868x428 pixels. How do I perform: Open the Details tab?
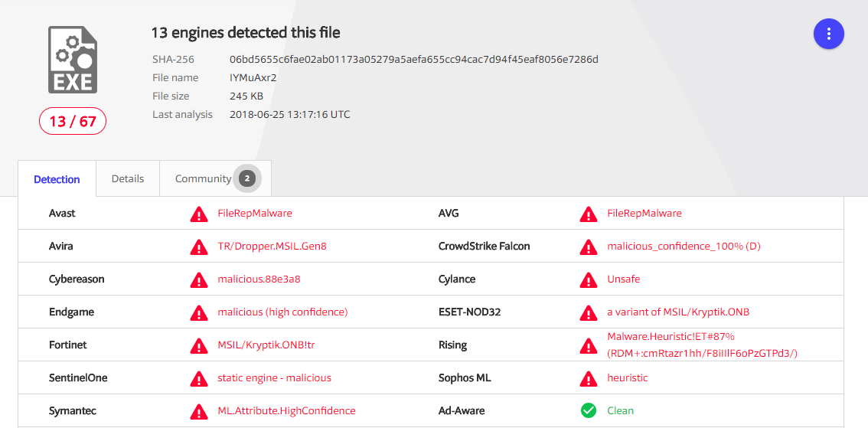(x=128, y=179)
